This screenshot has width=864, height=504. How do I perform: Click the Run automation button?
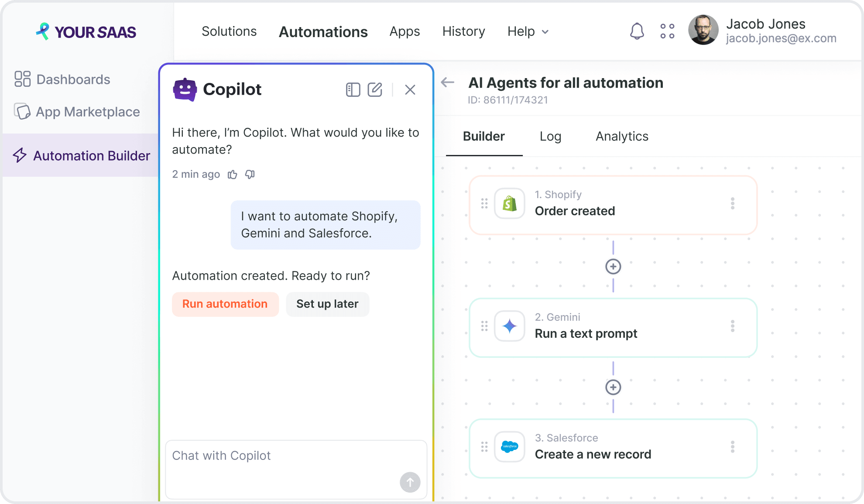(225, 304)
